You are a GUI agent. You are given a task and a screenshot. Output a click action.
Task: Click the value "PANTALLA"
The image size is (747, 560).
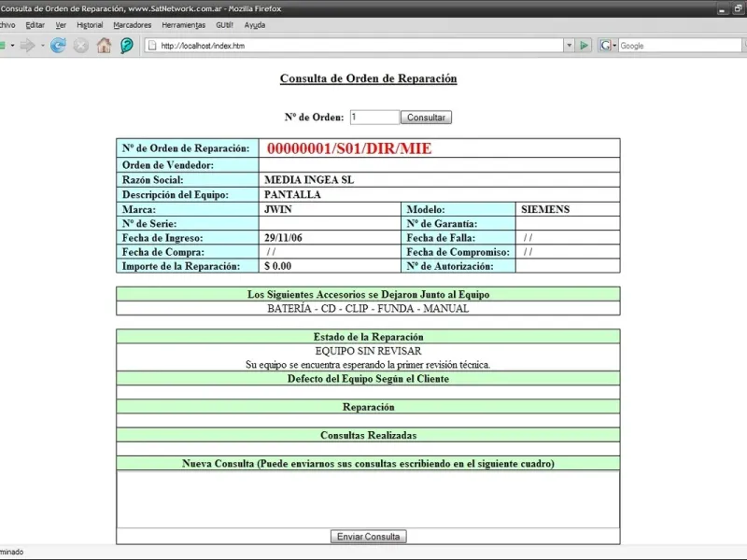coord(292,195)
